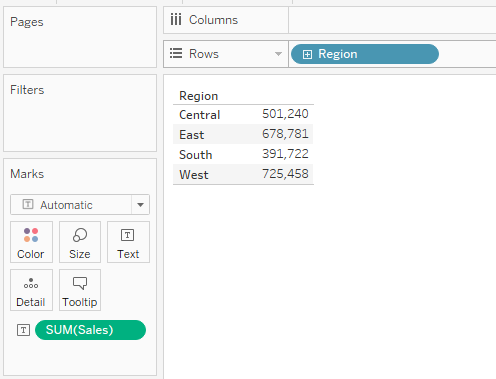
Task: Click the South sales value 391,722
Action: pos(285,154)
